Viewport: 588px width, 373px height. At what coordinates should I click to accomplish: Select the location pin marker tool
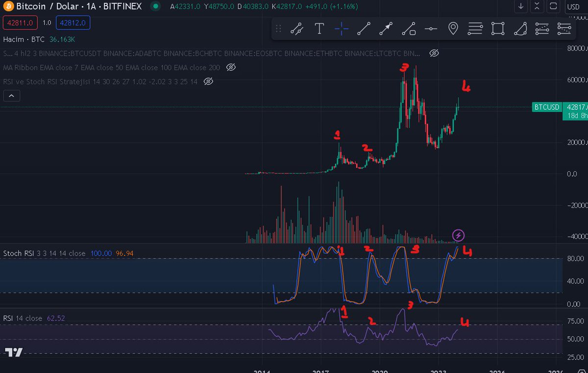click(x=453, y=29)
